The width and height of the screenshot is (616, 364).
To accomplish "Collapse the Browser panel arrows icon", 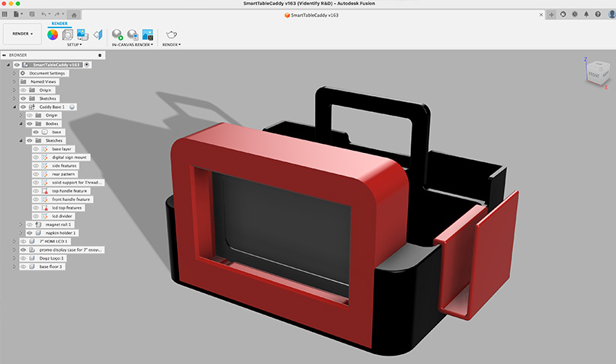I will pos(4,56).
